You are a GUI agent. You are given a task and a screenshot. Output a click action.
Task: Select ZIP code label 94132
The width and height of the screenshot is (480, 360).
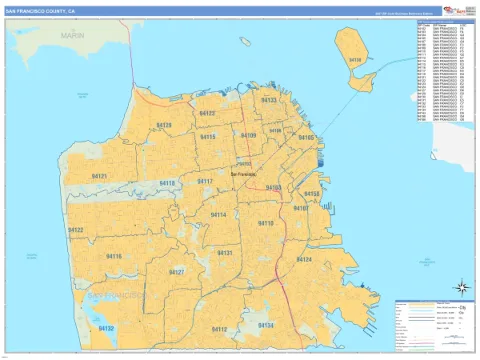click(106, 329)
